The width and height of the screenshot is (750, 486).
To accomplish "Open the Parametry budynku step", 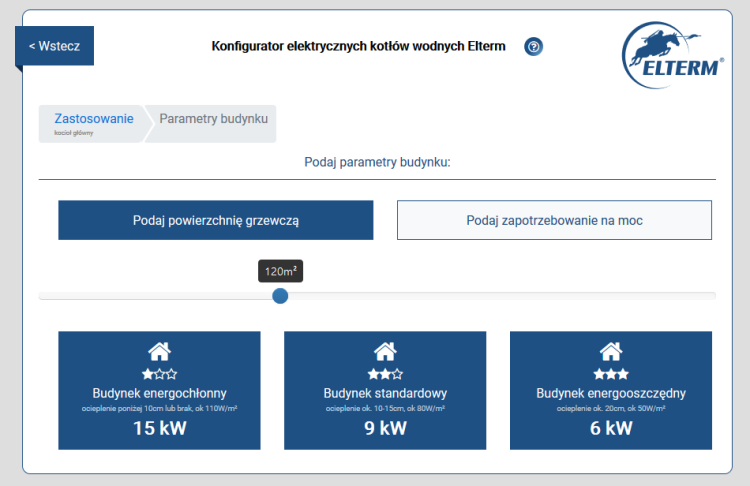I will point(213,118).
